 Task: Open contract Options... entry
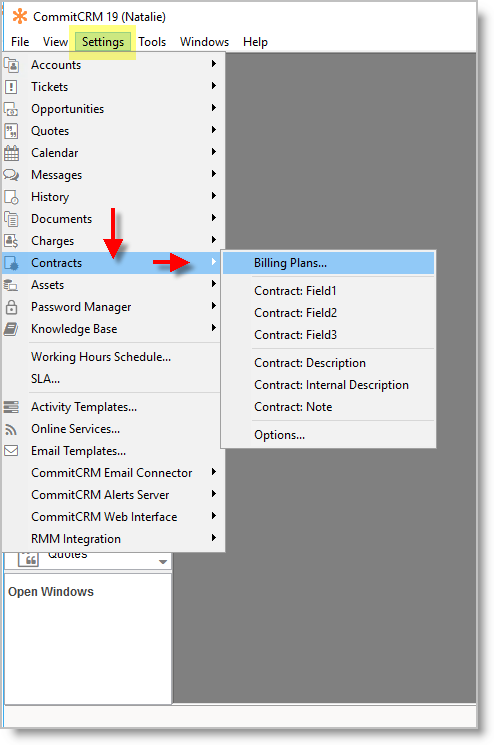279,435
